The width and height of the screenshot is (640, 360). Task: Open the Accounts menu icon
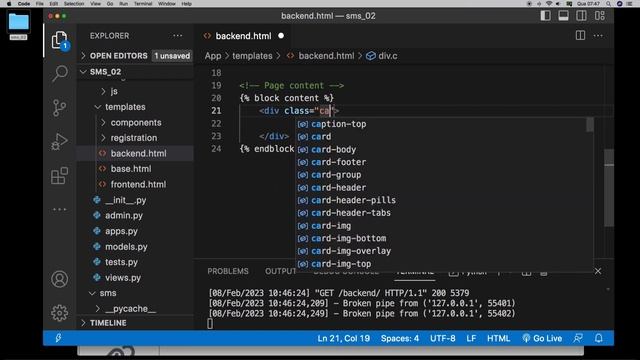(60, 279)
